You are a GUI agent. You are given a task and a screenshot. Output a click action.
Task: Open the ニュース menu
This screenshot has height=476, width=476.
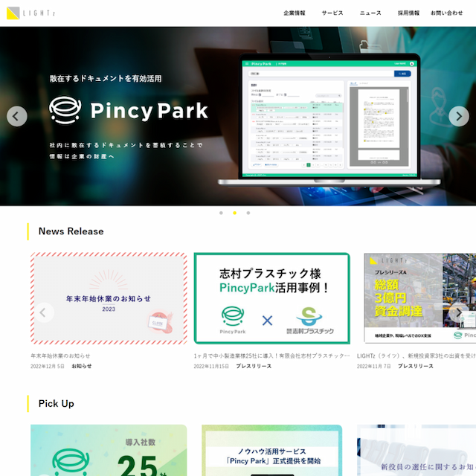370,13
